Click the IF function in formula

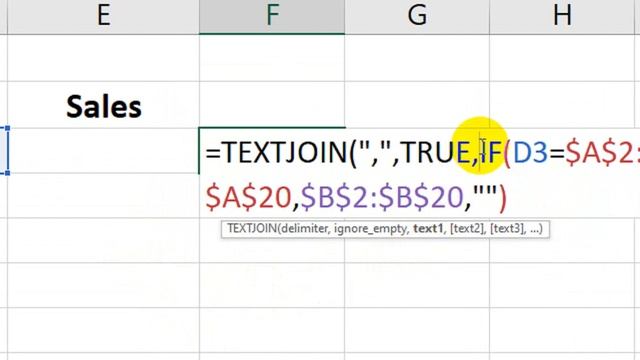[491, 152]
